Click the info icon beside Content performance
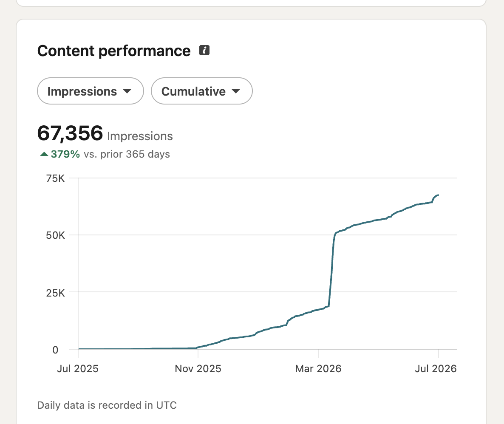The height and width of the screenshot is (424, 504). point(204,50)
